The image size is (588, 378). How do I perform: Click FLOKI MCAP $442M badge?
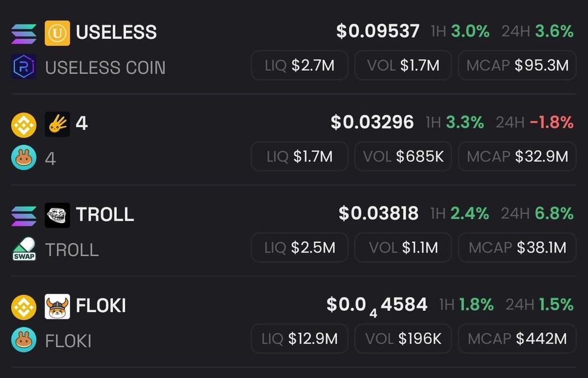pyautogui.click(x=517, y=339)
